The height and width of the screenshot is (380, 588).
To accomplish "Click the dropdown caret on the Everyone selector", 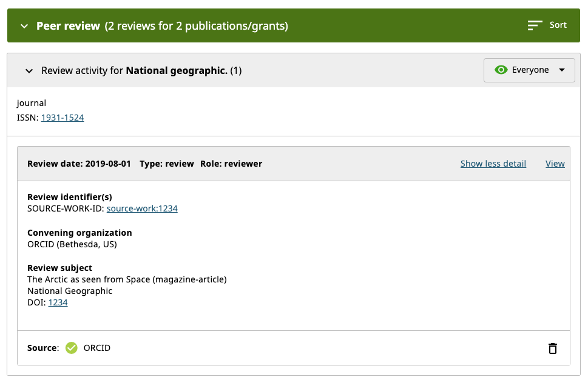I will 563,70.
